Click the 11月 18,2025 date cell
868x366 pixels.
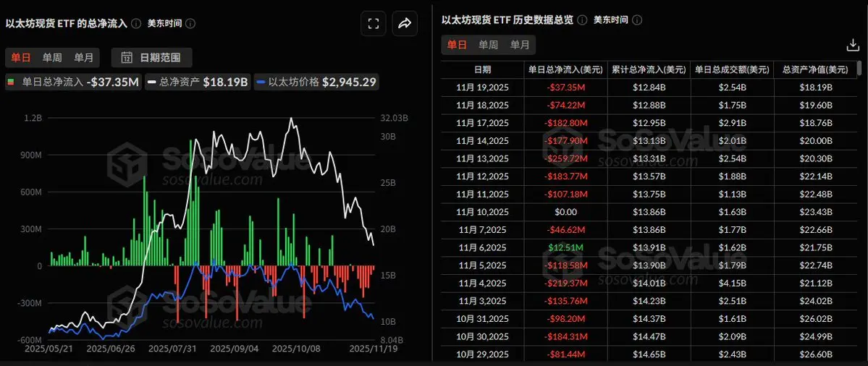(482, 105)
